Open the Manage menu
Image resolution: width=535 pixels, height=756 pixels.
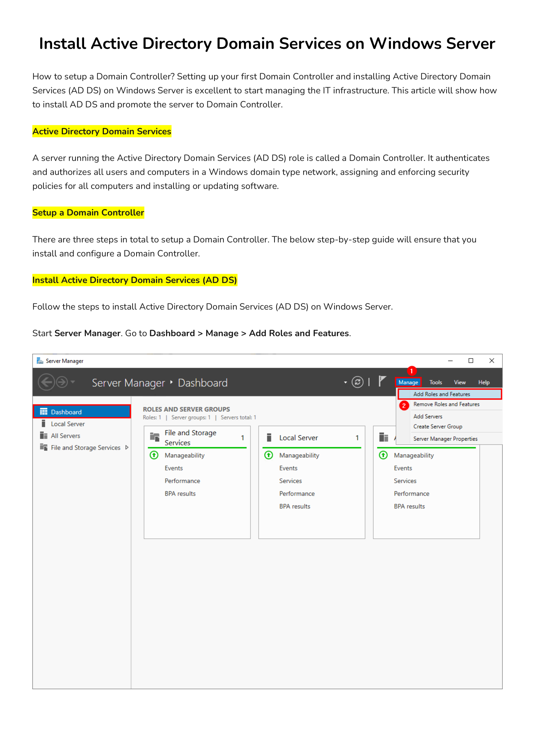tap(408, 382)
